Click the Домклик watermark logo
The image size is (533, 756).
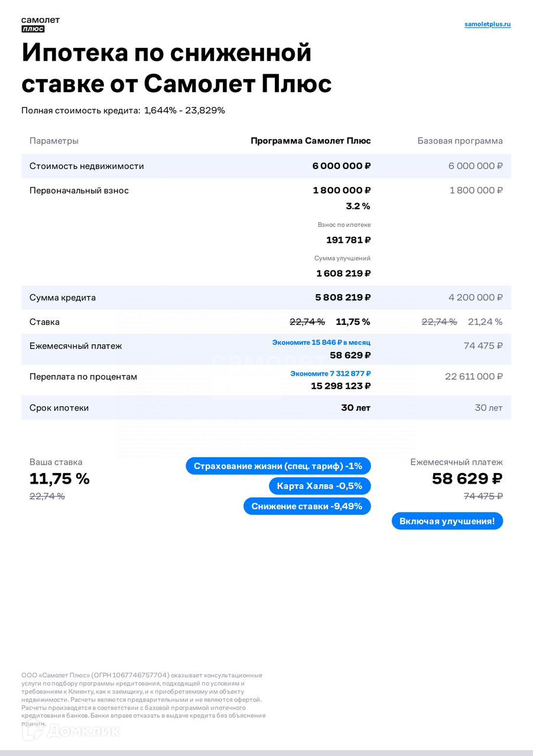pyautogui.click(x=71, y=731)
